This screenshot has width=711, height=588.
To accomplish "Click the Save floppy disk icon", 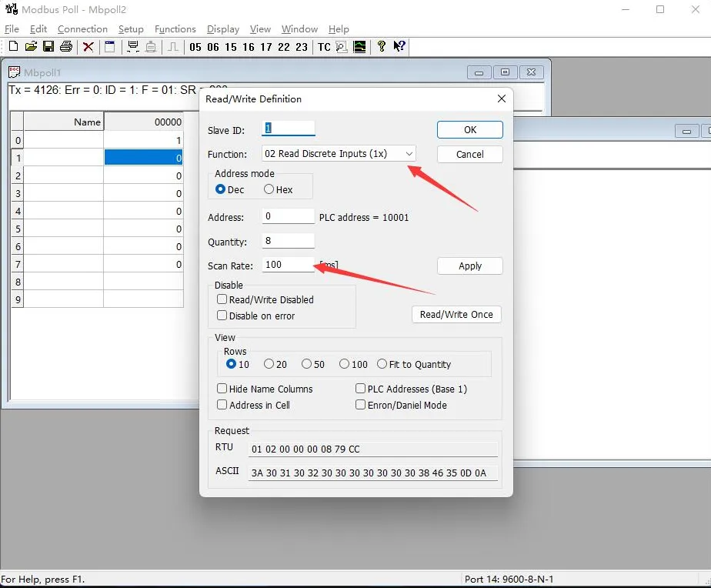I will (x=48, y=47).
